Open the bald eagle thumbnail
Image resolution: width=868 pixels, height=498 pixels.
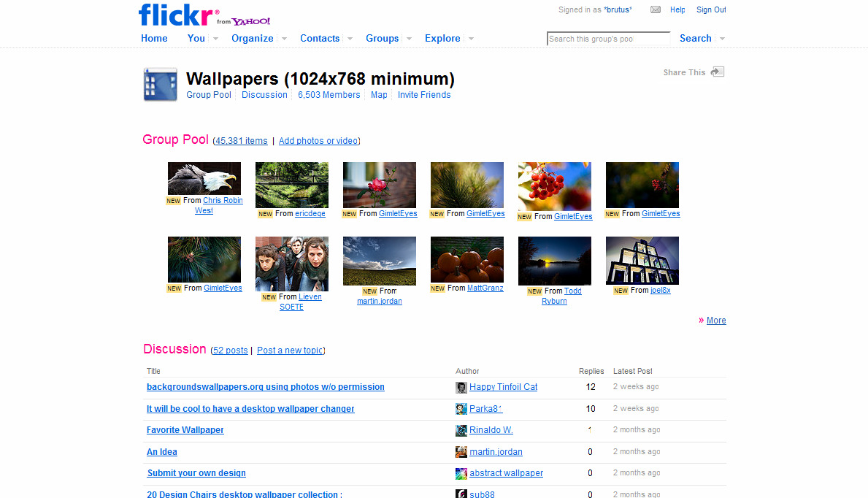204,178
